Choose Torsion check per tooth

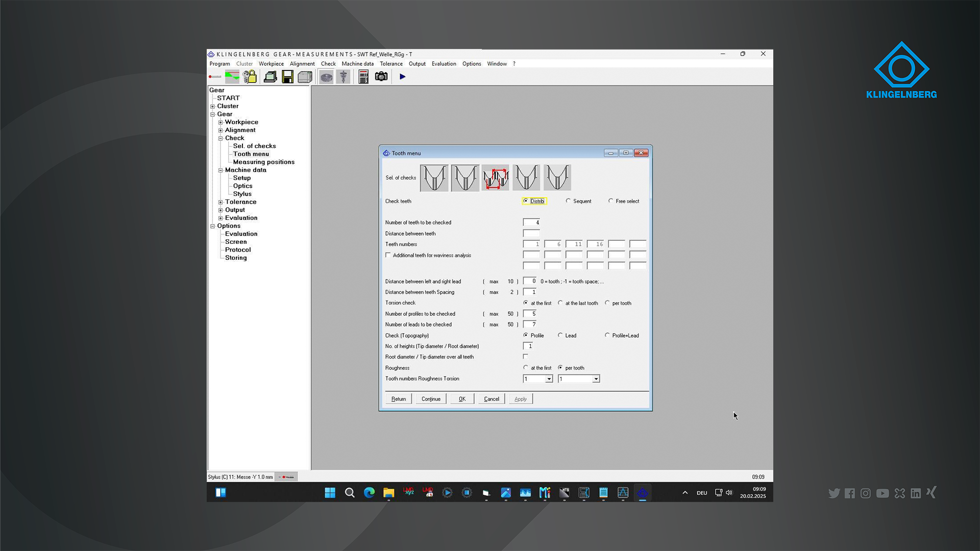click(x=607, y=303)
